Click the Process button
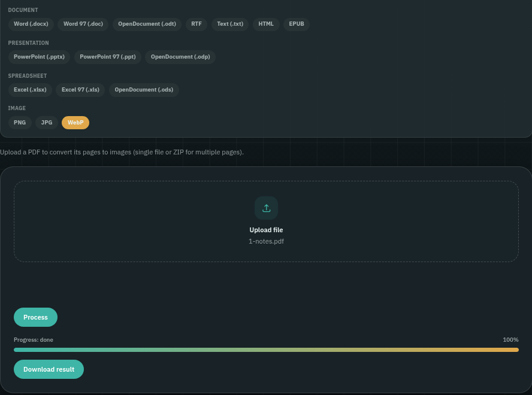This screenshot has height=395, width=532. (35, 317)
